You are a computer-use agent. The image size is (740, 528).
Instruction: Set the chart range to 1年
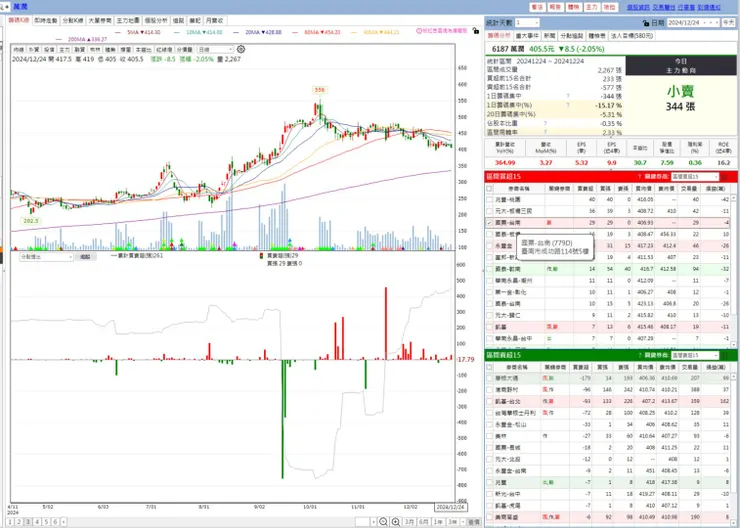pyautogui.click(x=438, y=521)
